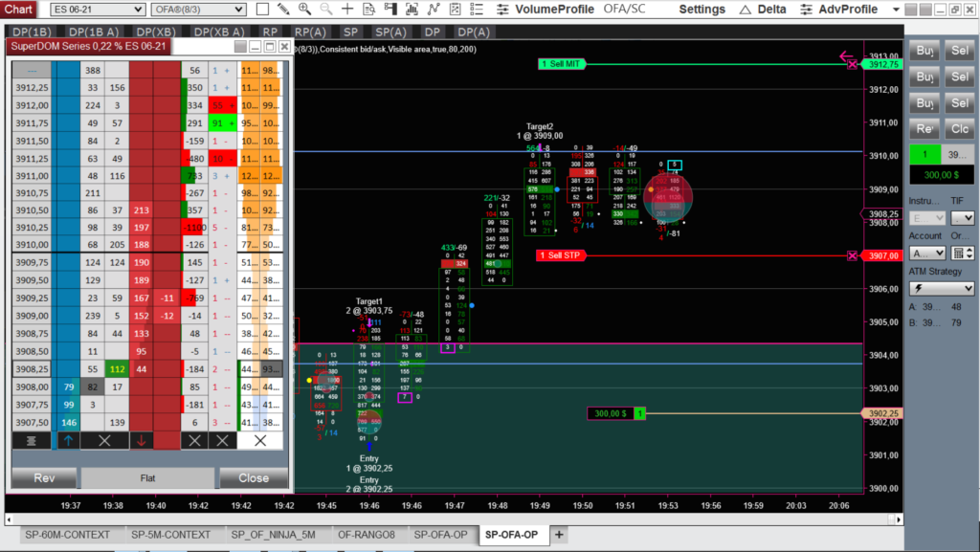Click the OFA/SC toolbar label

pyautogui.click(x=624, y=10)
